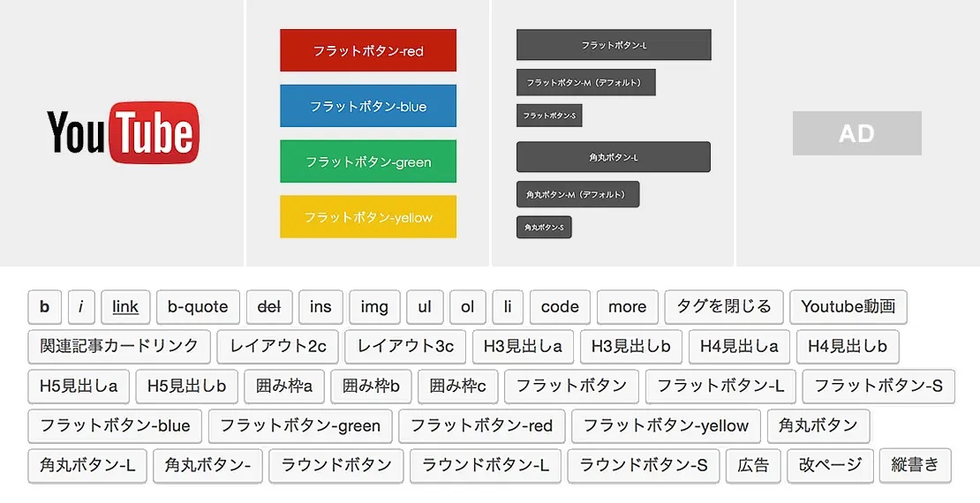Click the YouTube logo
The height and width of the screenshot is (503, 980).
click(123, 132)
